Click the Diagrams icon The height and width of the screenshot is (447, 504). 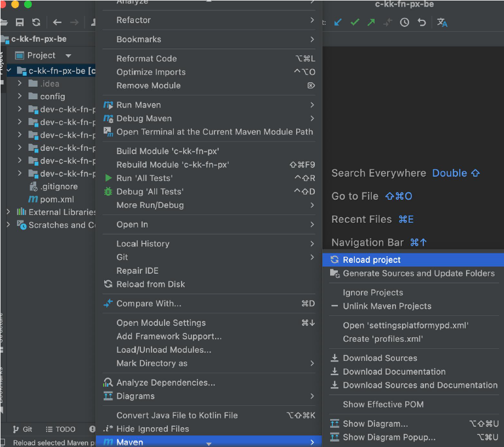pos(109,396)
